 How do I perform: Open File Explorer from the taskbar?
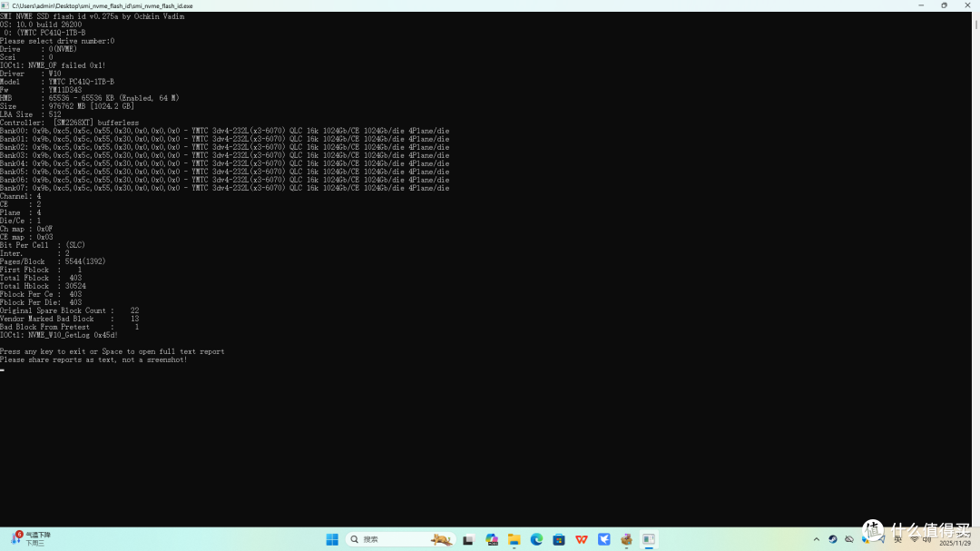pos(514,539)
